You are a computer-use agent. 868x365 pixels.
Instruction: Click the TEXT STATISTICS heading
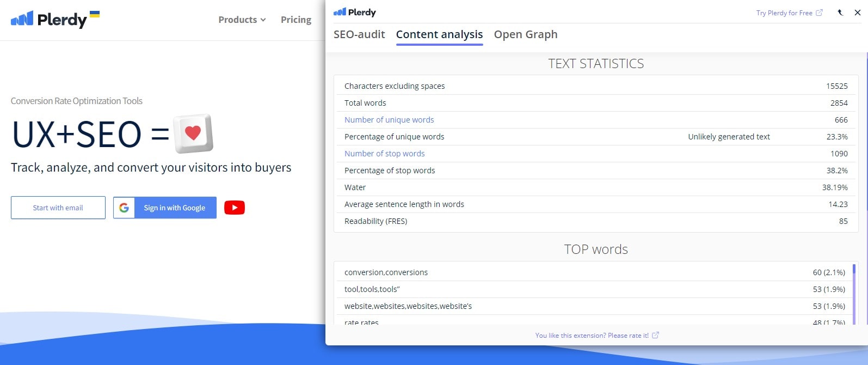pos(596,64)
